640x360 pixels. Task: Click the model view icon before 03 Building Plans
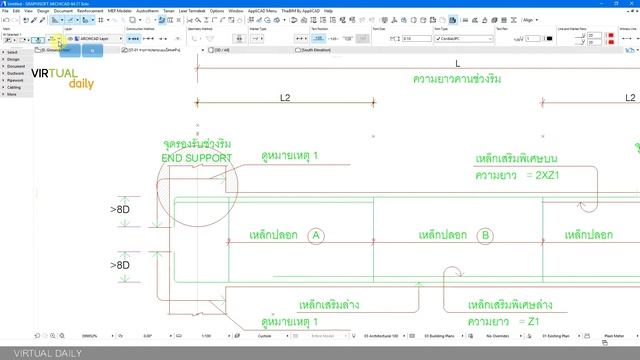(412, 336)
